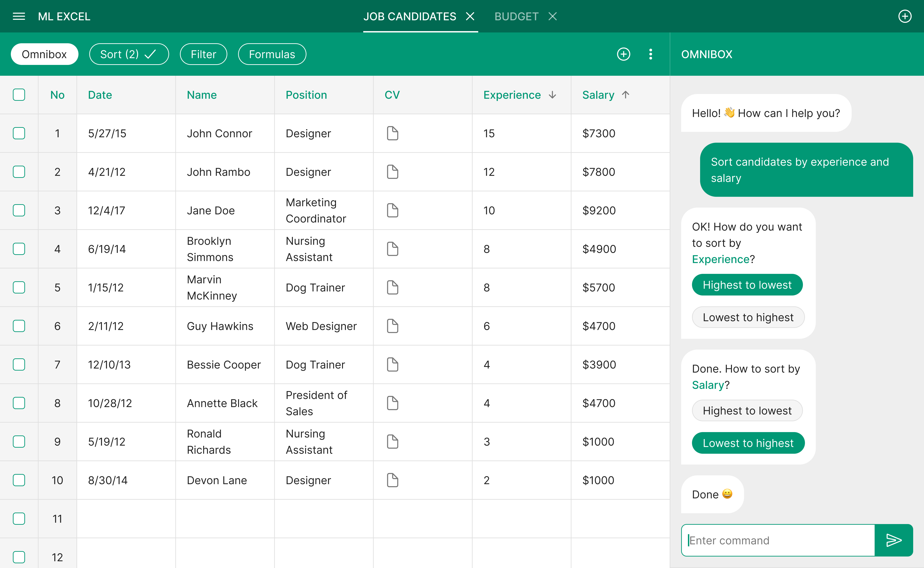924x568 pixels.
Task: Open Annette Black's CV document
Action: pos(392,403)
